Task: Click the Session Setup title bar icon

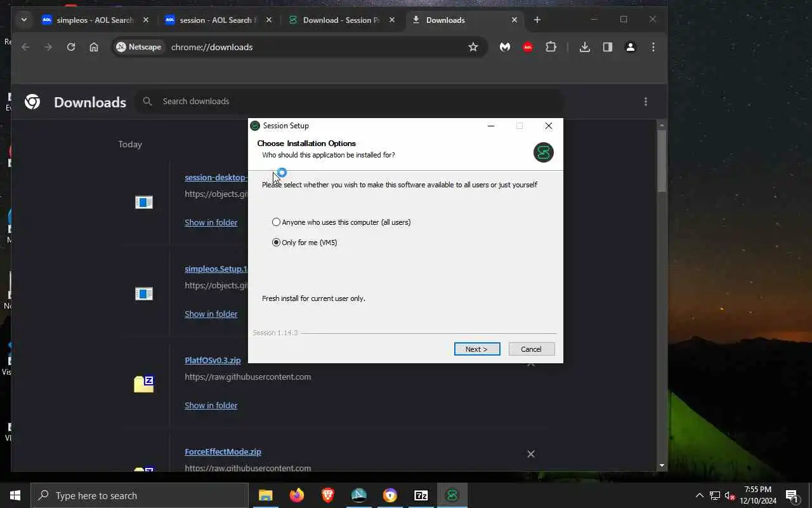Action: pos(255,126)
